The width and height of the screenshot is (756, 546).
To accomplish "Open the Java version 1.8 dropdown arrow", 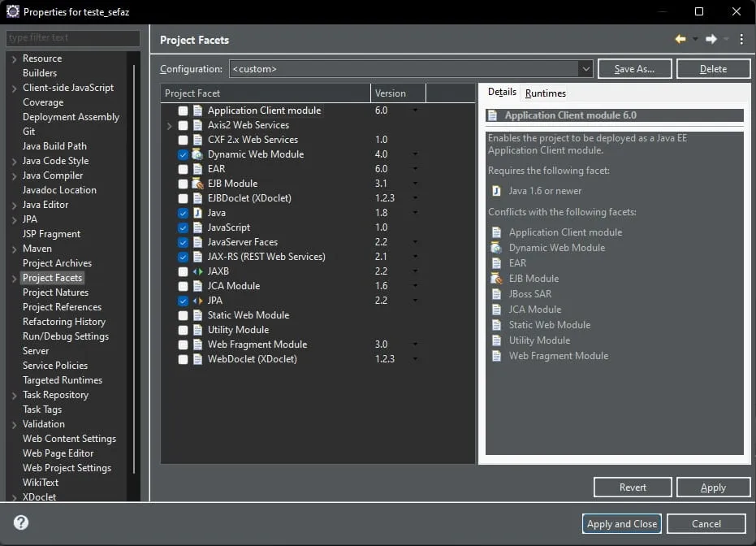I will 415,213.
